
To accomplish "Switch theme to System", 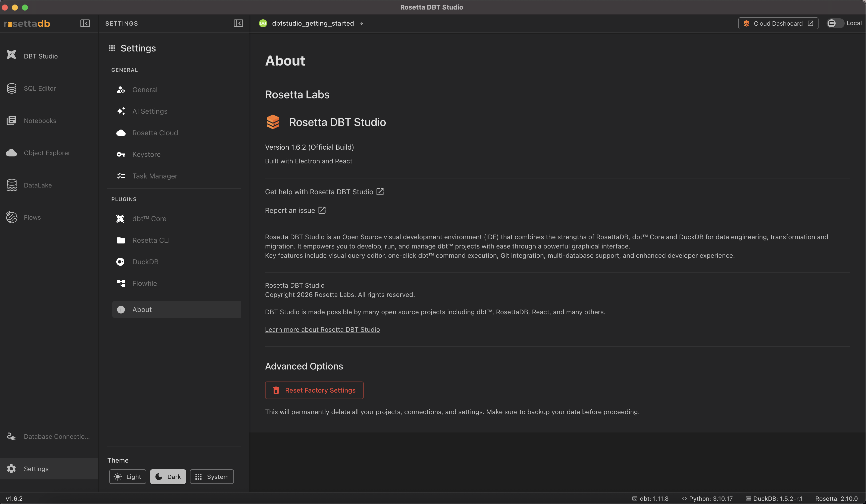I will (x=212, y=477).
